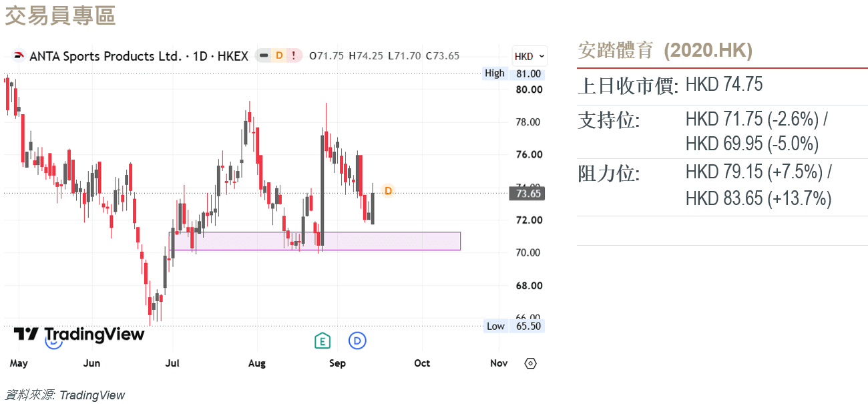Screen dimensions: 868x404
Task: Click the 阻力位 label
Action: [x=608, y=174]
